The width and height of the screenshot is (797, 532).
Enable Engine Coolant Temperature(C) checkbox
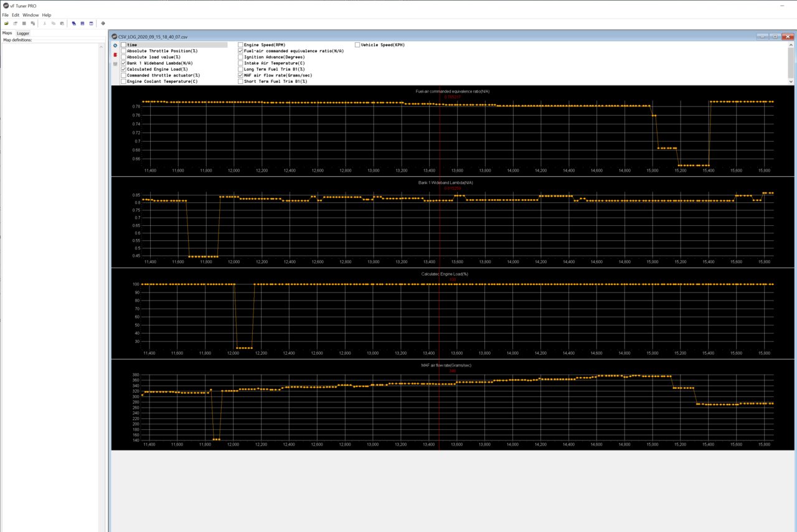click(x=123, y=82)
